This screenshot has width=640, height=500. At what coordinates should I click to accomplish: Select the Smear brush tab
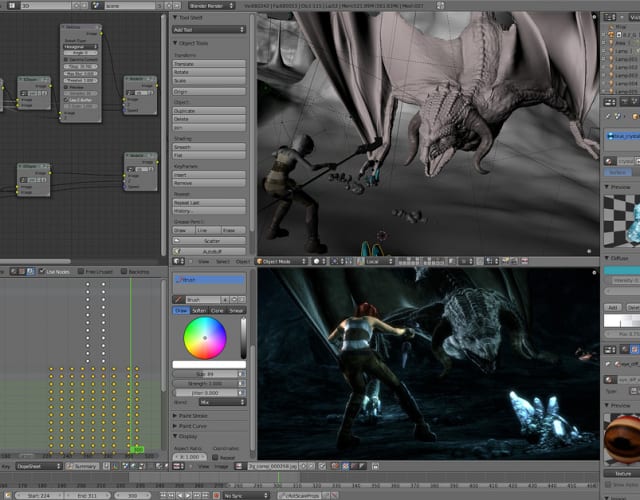coord(236,311)
